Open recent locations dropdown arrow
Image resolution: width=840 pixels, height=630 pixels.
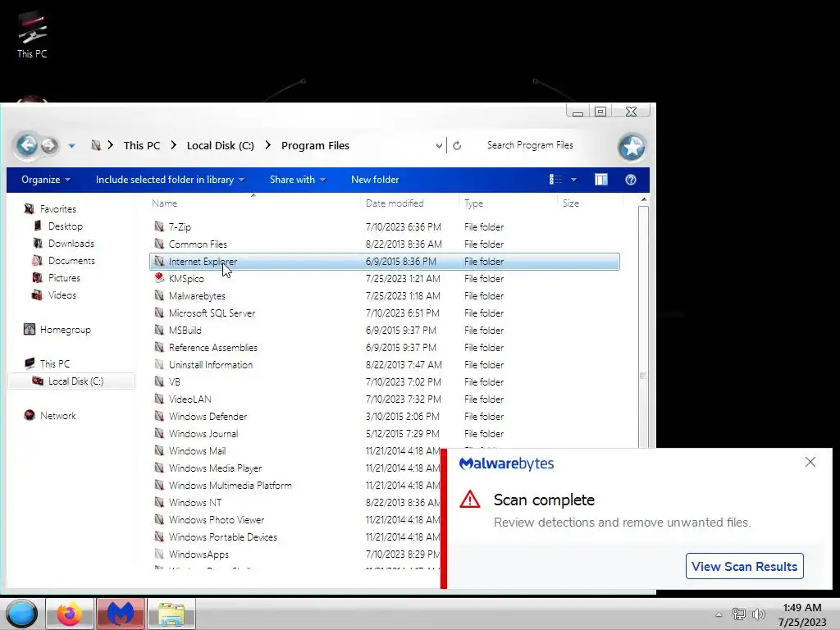coord(71,146)
